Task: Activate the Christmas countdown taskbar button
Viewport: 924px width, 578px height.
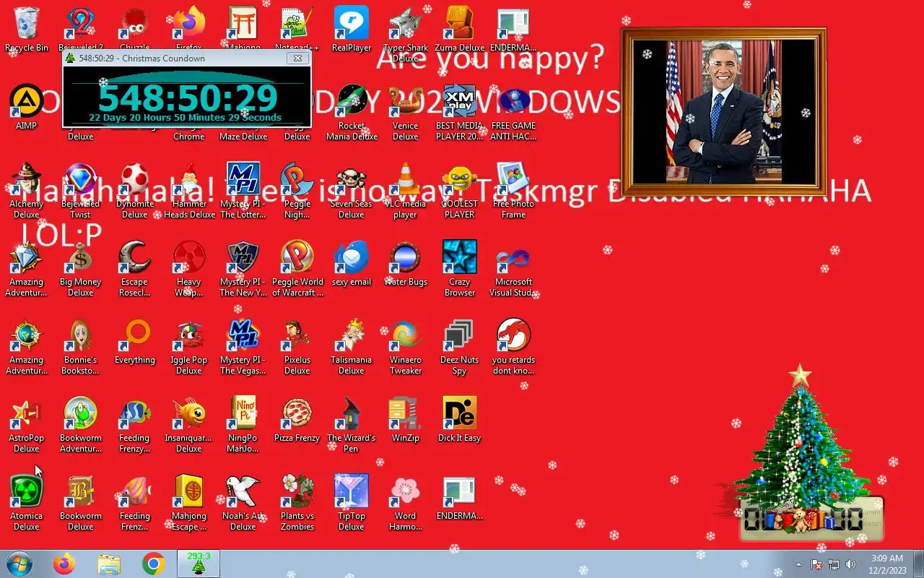Action: click(x=199, y=564)
